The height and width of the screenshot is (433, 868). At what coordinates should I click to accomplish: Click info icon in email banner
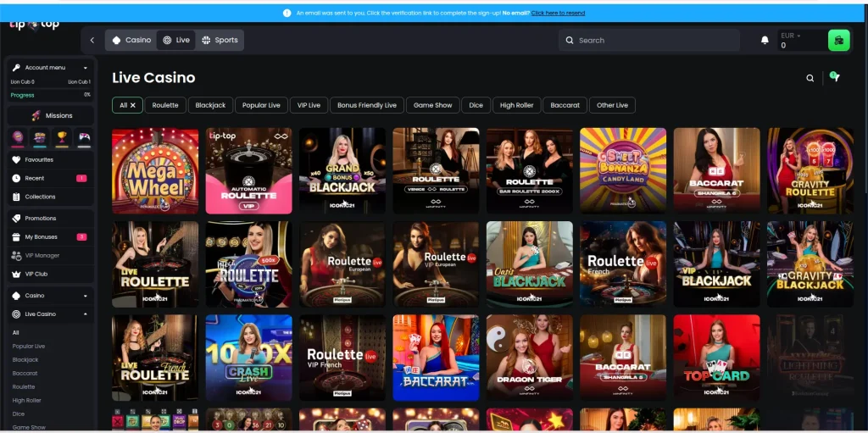[287, 13]
